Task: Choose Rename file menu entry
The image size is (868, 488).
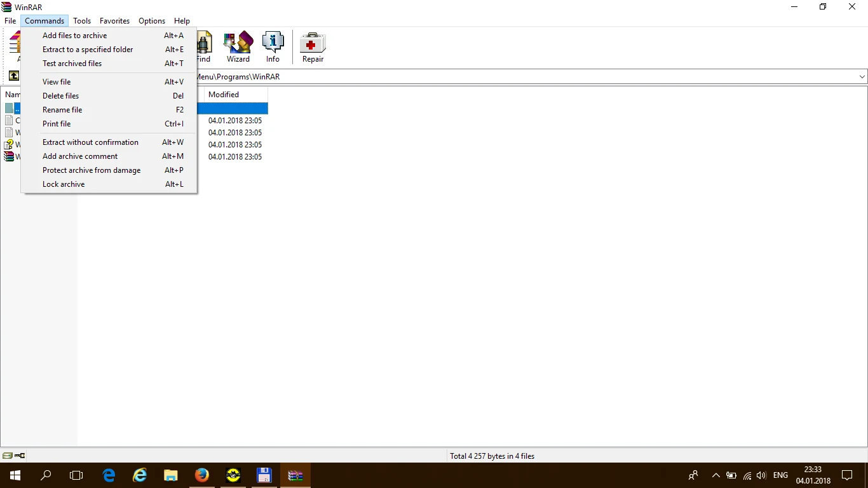Action: click(x=109, y=110)
